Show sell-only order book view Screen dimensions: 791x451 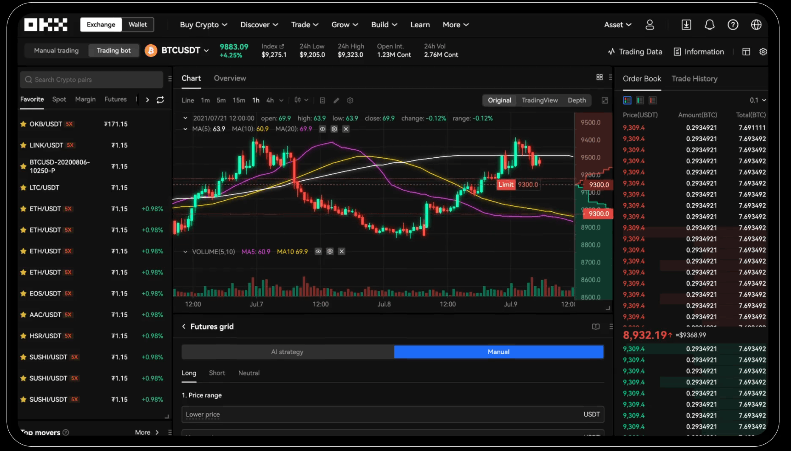tap(652, 100)
